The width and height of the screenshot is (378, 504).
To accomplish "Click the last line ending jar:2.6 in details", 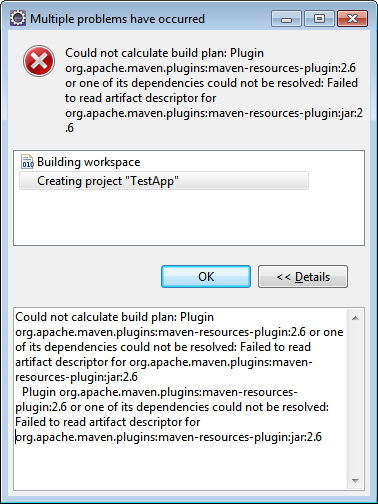I will click(168, 437).
